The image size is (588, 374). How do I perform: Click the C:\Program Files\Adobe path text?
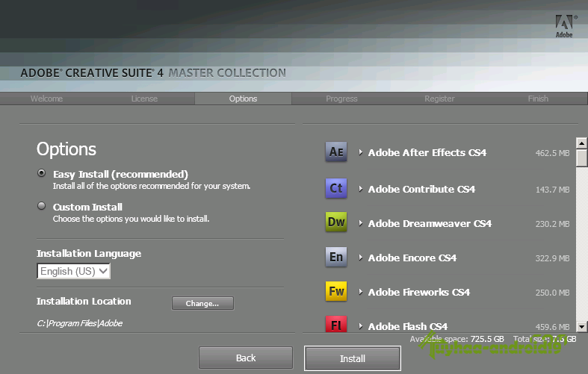pos(79,323)
